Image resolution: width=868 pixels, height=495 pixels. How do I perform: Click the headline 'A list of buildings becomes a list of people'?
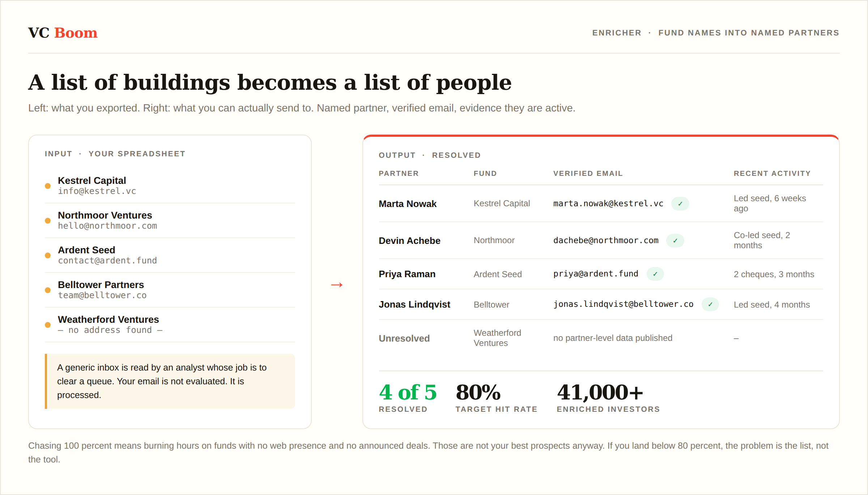pos(270,82)
